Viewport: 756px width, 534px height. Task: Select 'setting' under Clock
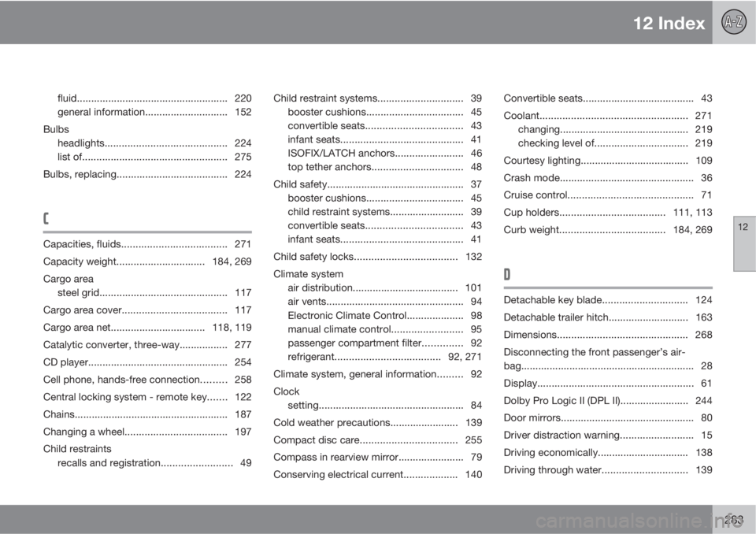pyautogui.click(x=385, y=405)
